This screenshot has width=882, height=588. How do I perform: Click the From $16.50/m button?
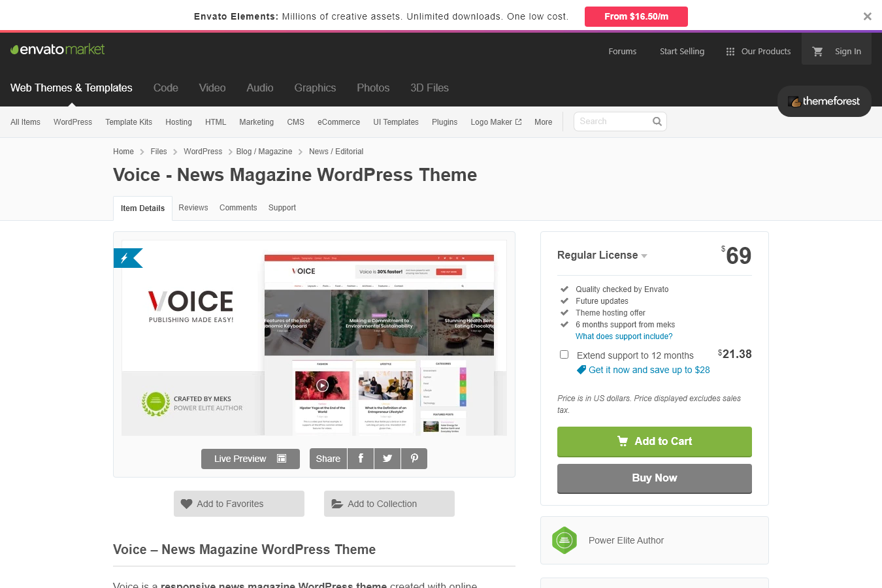coord(636,16)
